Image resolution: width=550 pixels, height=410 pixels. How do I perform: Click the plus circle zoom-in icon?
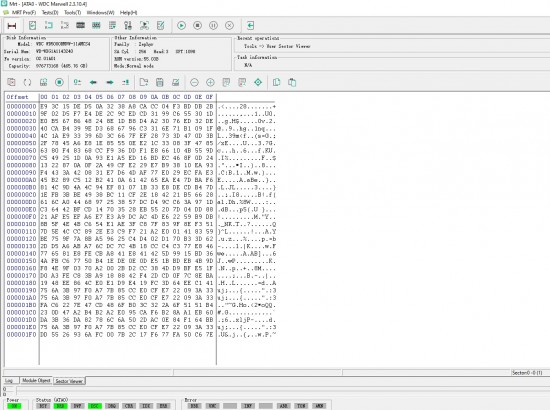tap(210, 82)
